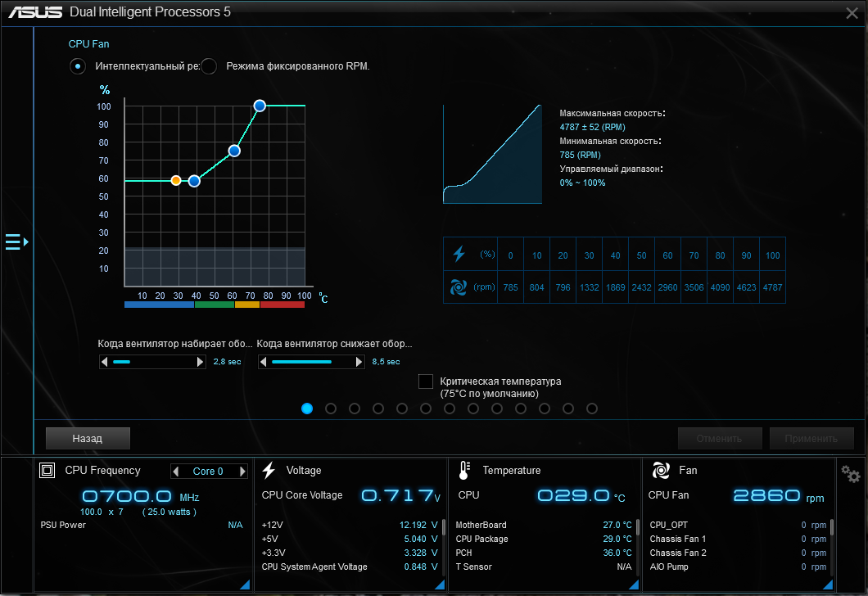This screenshot has width=868, height=596.
Task: Click the Fan panel scrollbar
Action: tap(832, 527)
